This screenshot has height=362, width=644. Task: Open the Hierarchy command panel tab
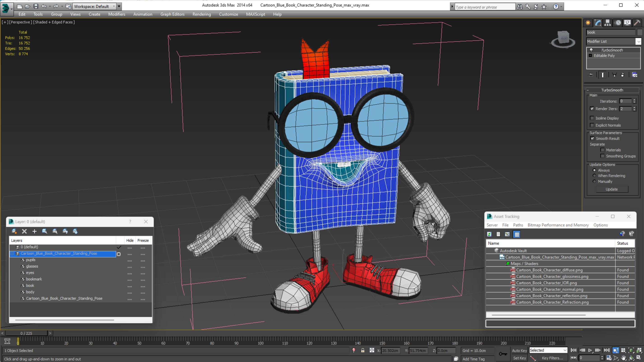(x=607, y=23)
